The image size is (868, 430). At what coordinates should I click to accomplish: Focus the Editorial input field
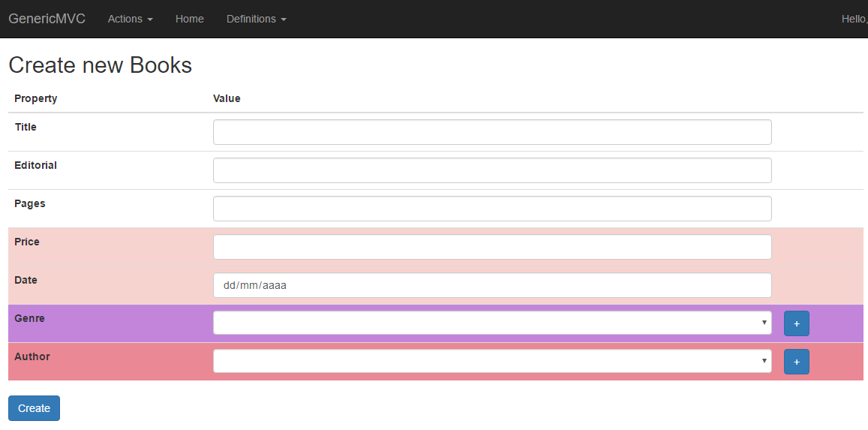(x=492, y=170)
